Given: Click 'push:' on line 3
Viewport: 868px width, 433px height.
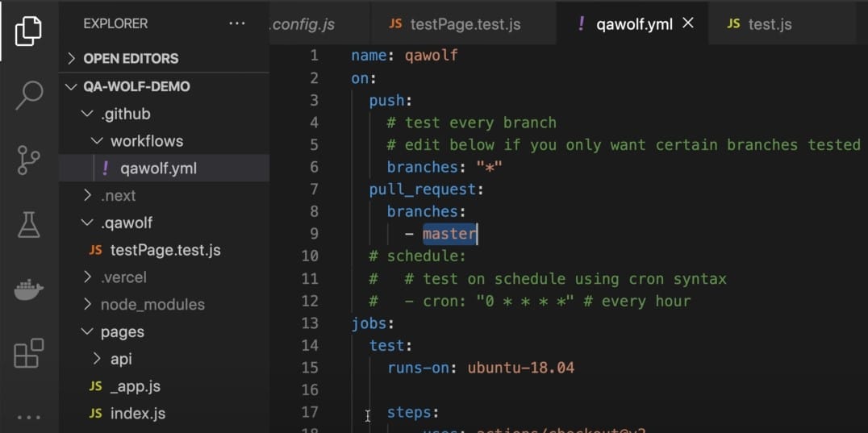Looking at the screenshot, I should click(391, 100).
